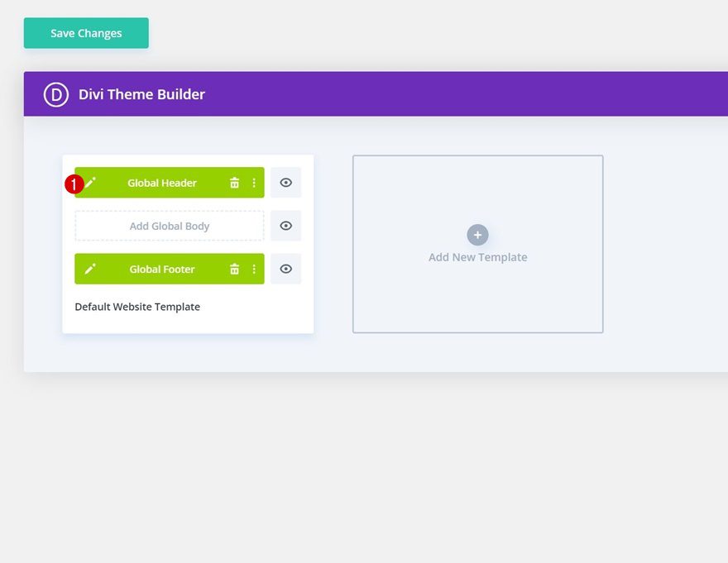Toggle visibility of the Global Header
728x563 pixels.
(x=285, y=183)
